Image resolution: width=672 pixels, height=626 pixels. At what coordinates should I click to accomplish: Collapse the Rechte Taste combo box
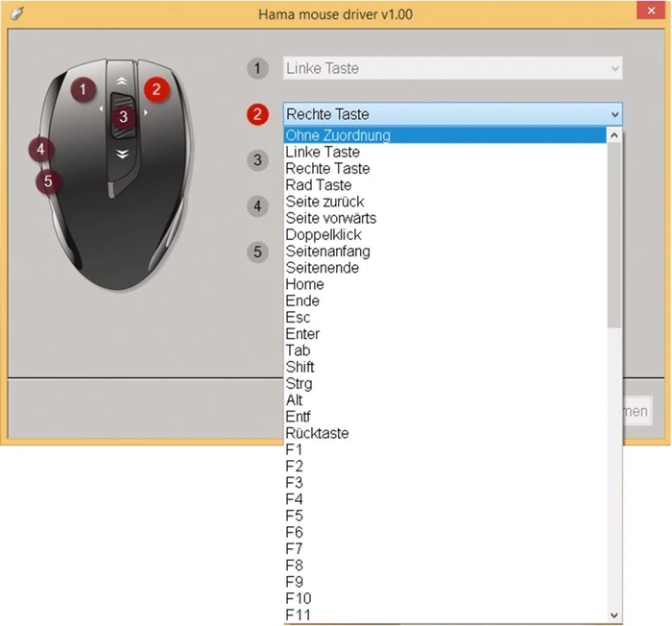(615, 114)
